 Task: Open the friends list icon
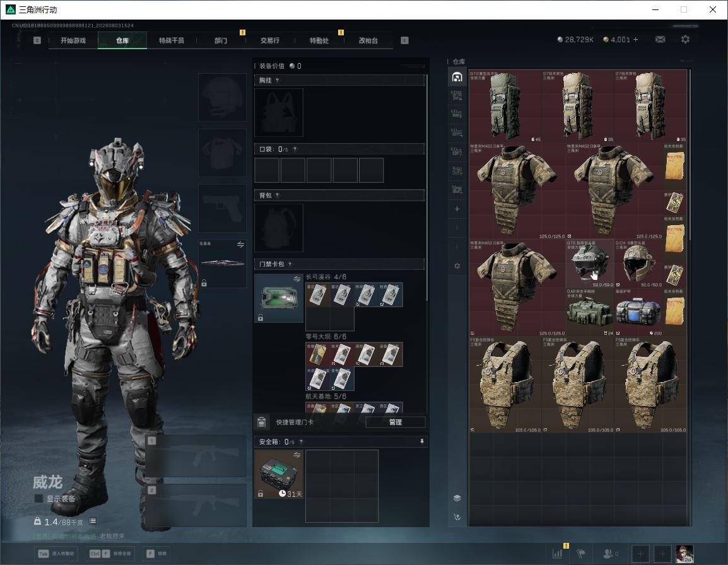coord(609,554)
